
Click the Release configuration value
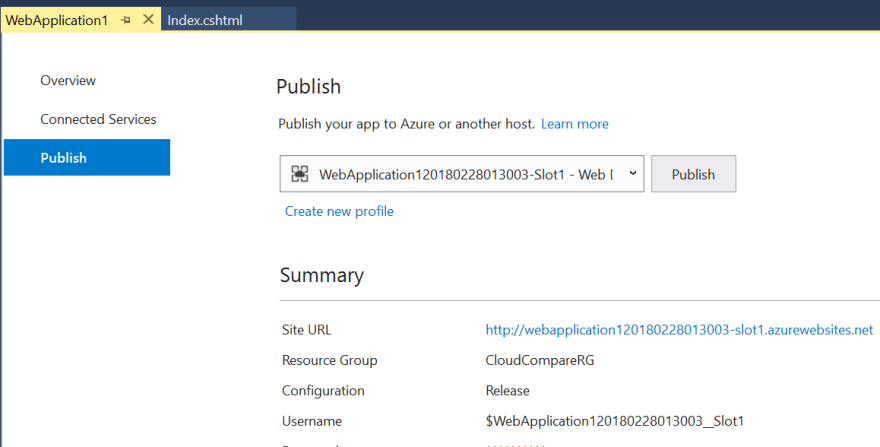click(x=507, y=390)
